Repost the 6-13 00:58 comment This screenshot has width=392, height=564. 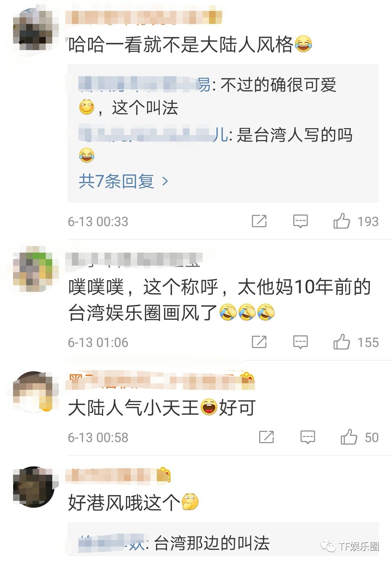tap(266, 437)
